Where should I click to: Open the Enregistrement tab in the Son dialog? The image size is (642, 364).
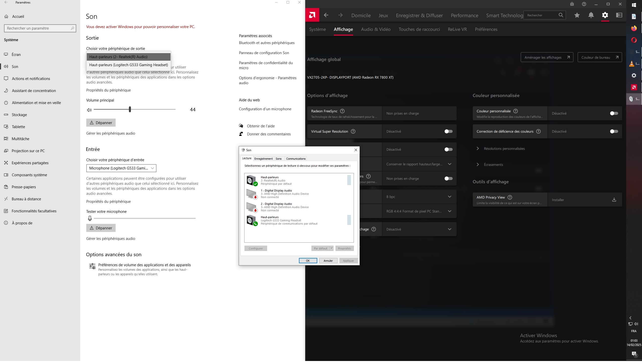click(x=263, y=159)
